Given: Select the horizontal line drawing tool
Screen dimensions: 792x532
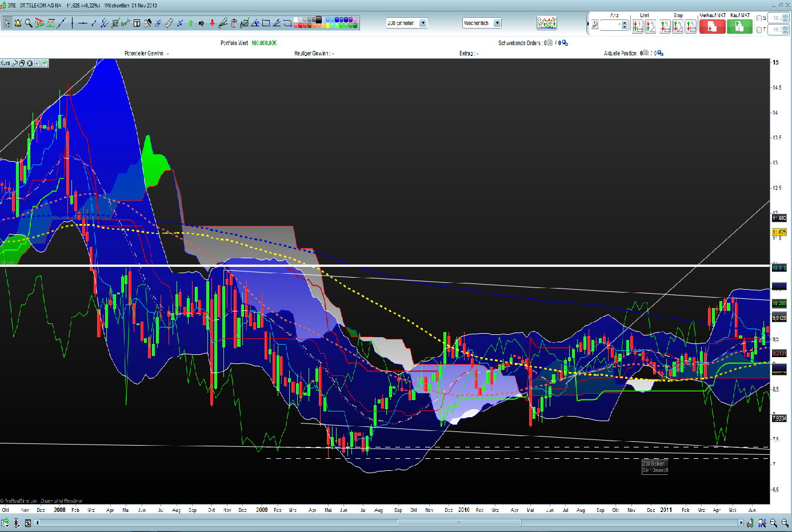Looking at the screenshot, I should click(83, 23).
